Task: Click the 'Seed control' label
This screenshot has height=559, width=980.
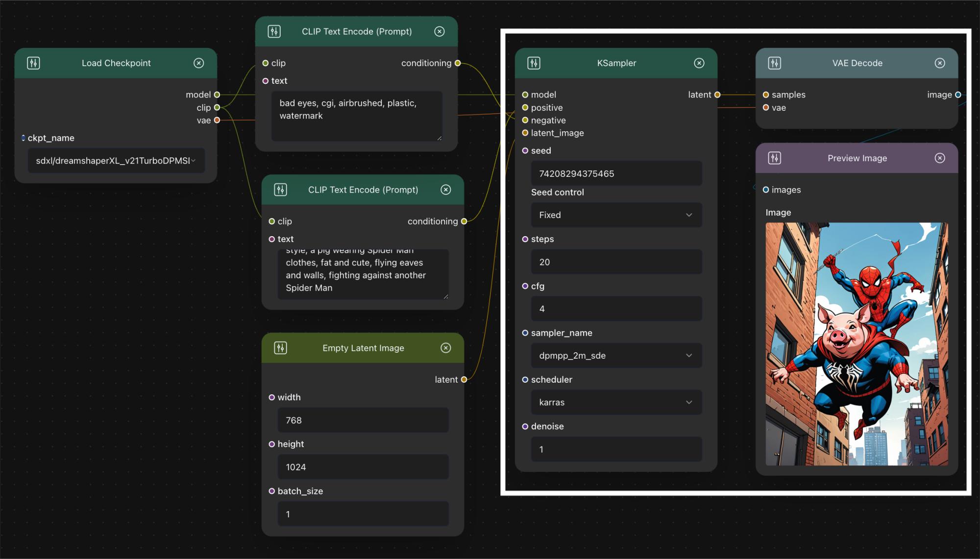Action: click(558, 193)
